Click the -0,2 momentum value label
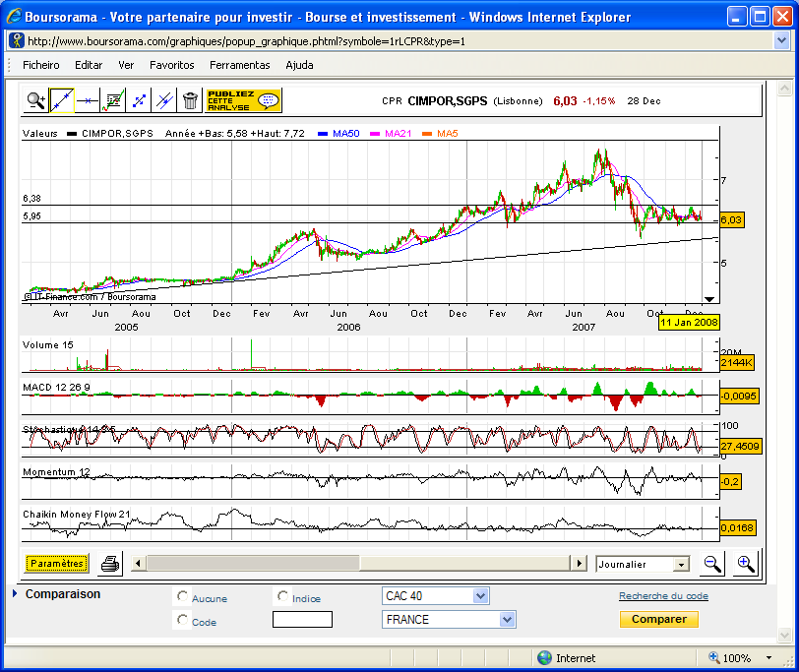Viewport: 799px width, 672px height. (x=730, y=481)
